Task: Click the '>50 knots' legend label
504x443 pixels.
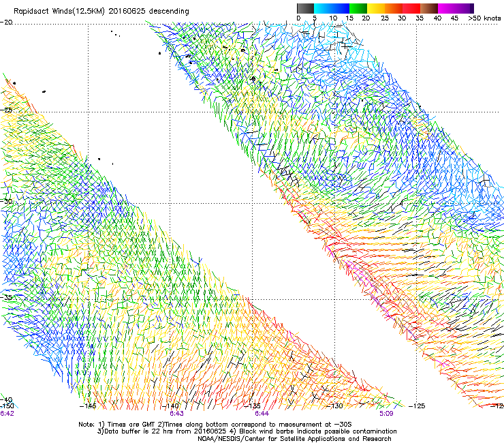Action: [484, 18]
